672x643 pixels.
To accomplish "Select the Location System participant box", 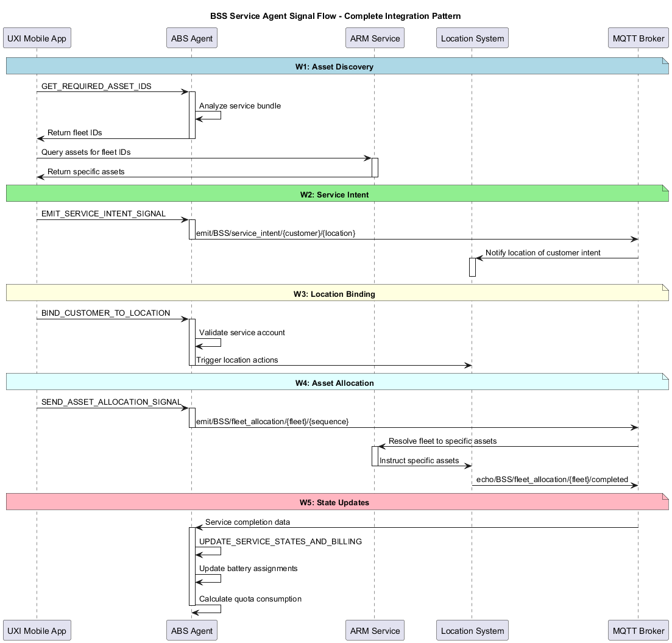I will tap(472, 37).
